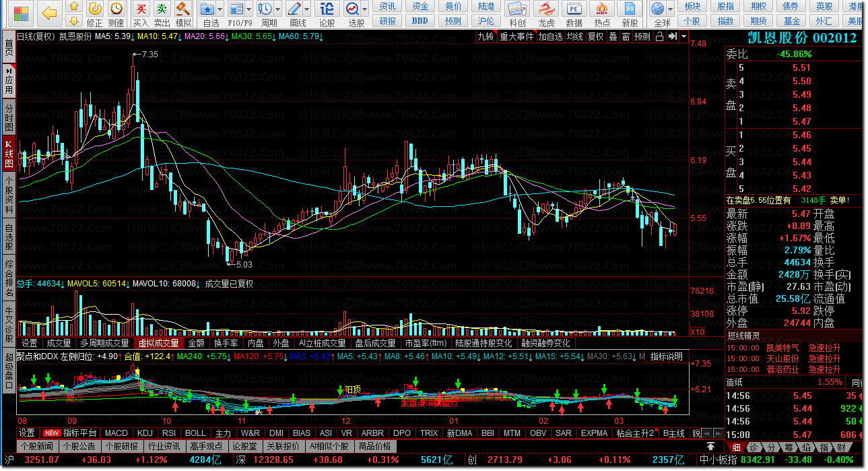868x471 pixels.
Task: Open the 科创 board chart icon
Action: 516,9
